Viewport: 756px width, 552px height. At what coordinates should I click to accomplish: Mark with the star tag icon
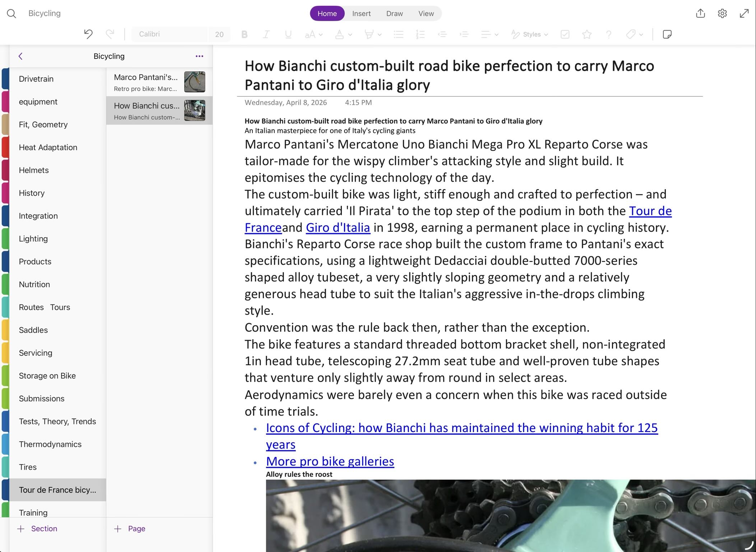pos(586,34)
